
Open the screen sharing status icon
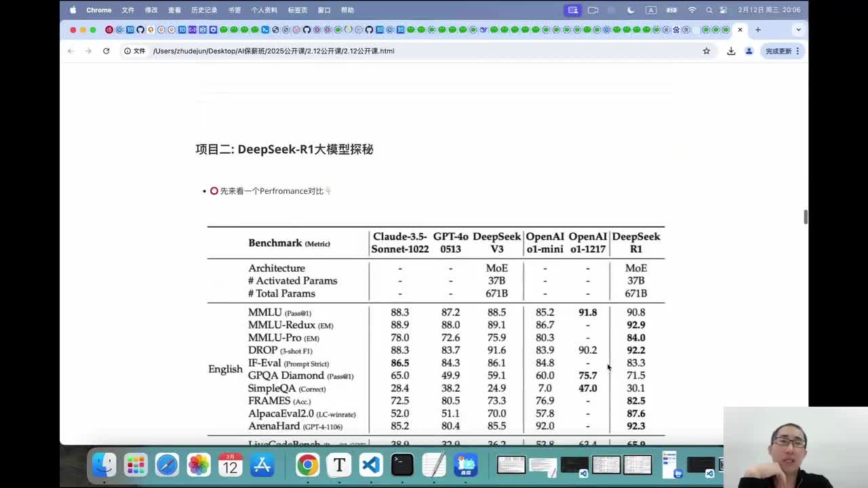tap(573, 10)
